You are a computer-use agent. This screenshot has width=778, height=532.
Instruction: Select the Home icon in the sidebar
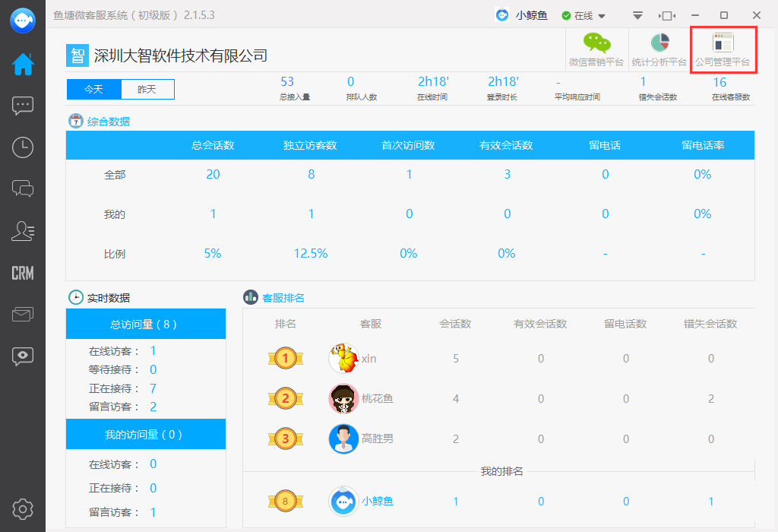point(22,65)
